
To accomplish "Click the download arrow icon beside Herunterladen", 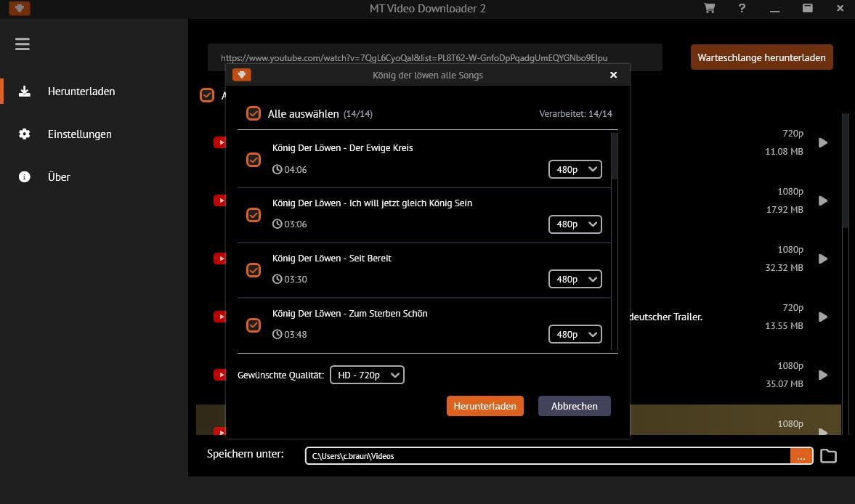I will click(x=25, y=91).
